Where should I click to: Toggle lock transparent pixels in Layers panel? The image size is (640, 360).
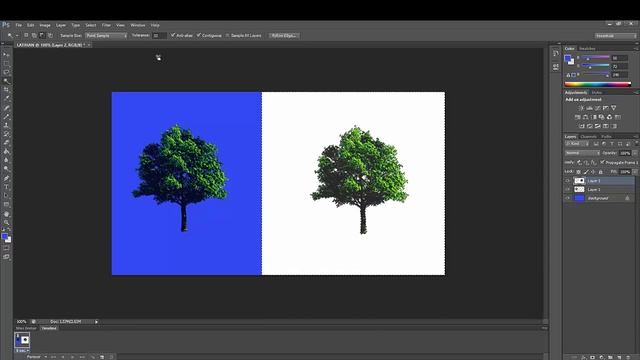click(x=578, y=172)
